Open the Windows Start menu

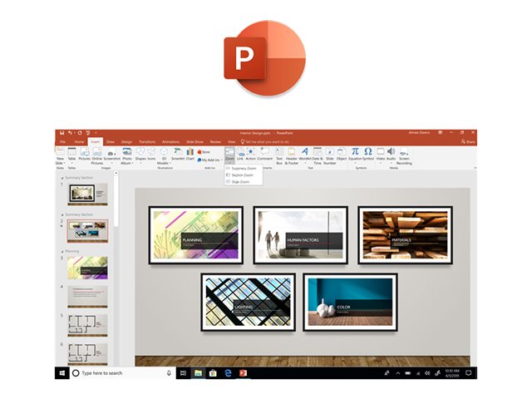click(x=62, y=373)
